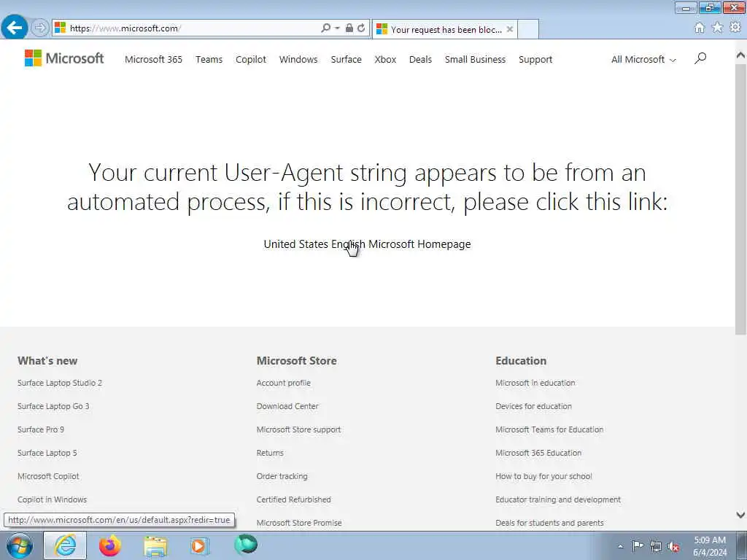Open Surface Laptop Studio 2 link
The width and height of the screenshot is (747, 560).
(x=60, y=383)
